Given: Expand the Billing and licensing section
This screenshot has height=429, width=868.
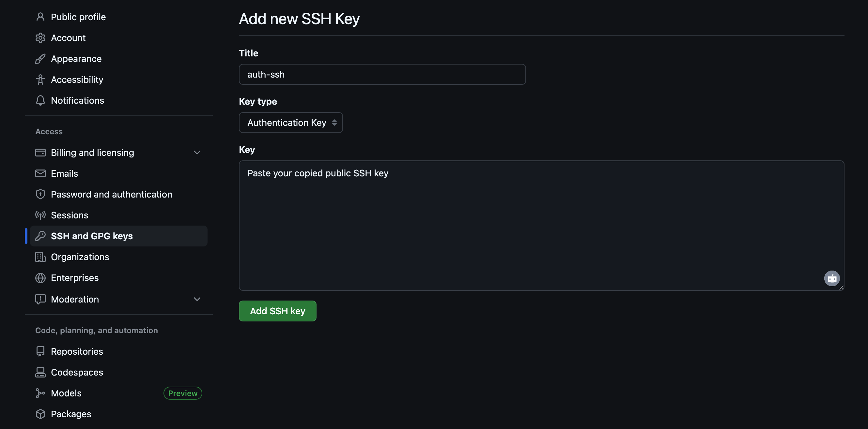Looking at the screenshot, I should click(x=197, y=153).
